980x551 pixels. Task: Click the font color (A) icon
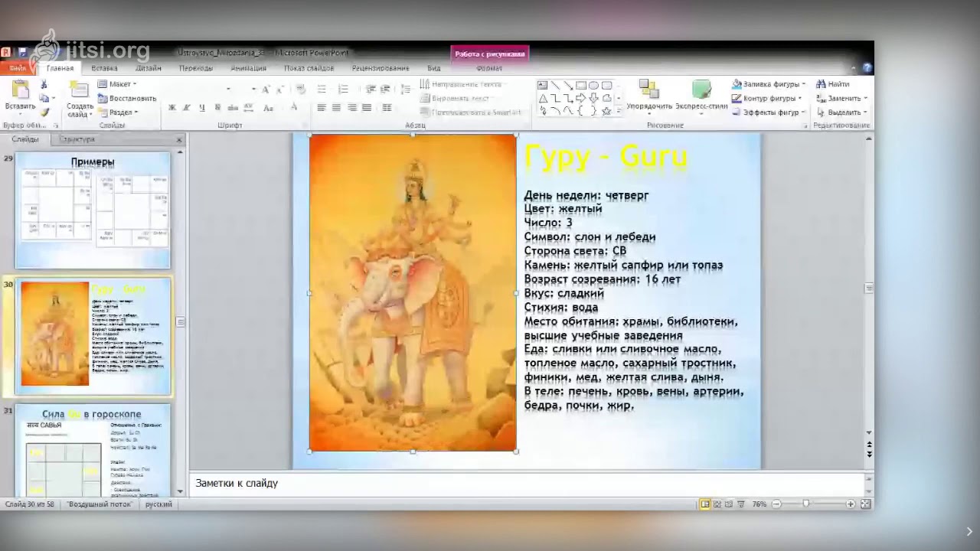(x=294, y=108)
